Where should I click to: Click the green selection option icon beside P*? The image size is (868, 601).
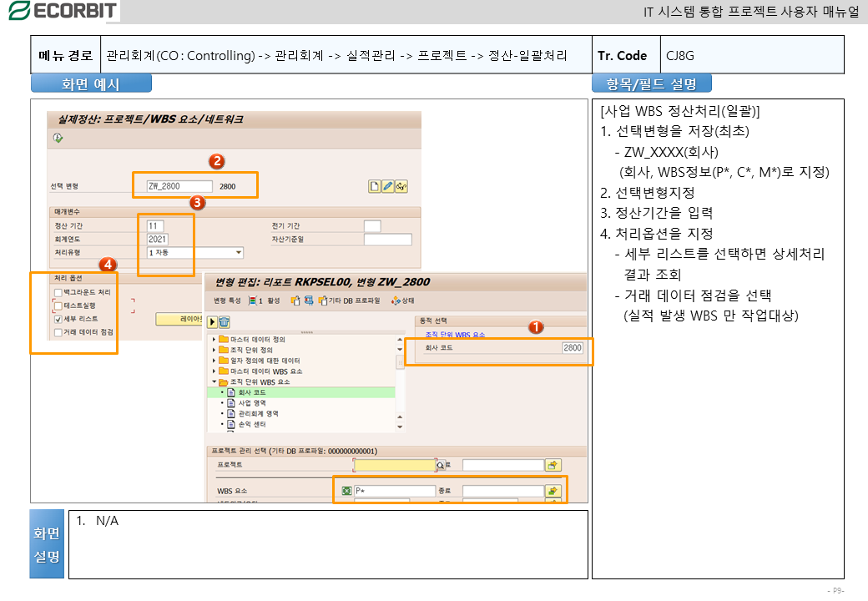coord(346,491)
